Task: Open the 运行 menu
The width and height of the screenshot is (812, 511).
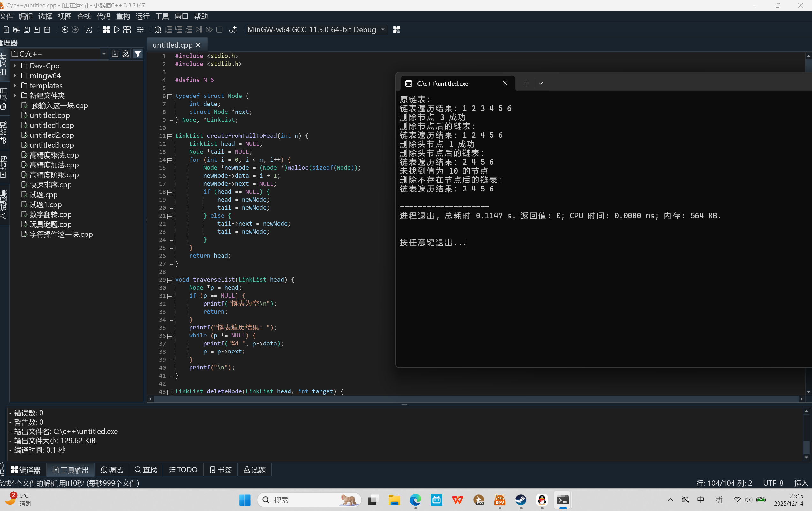Action: 142,16
